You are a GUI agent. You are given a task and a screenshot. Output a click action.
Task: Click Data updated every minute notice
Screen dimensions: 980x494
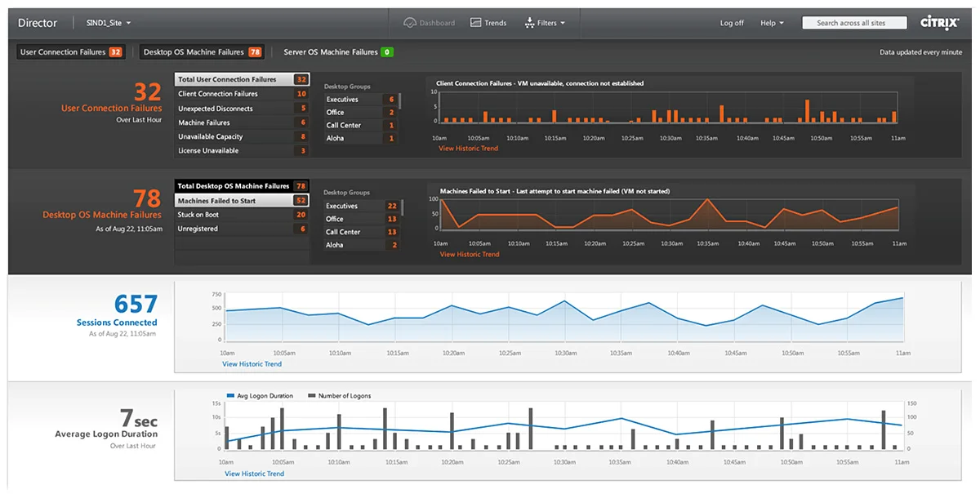tap(920, 52)
